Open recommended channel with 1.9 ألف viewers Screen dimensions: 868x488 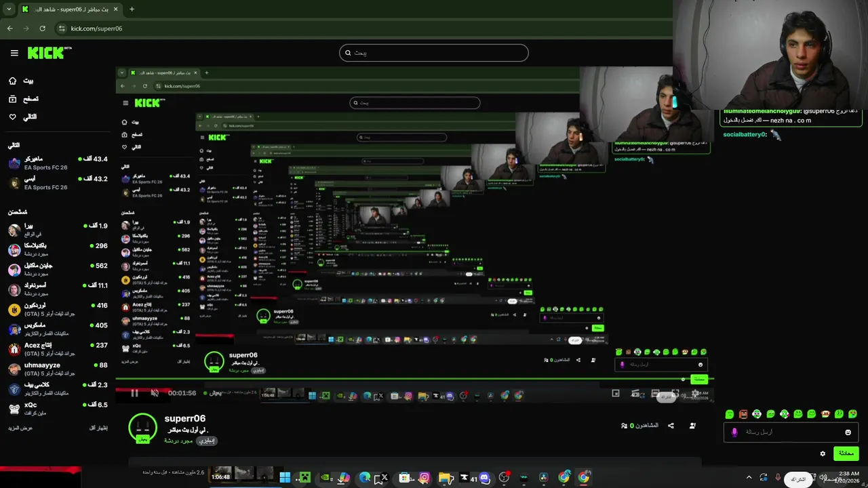tap(58, 230)
